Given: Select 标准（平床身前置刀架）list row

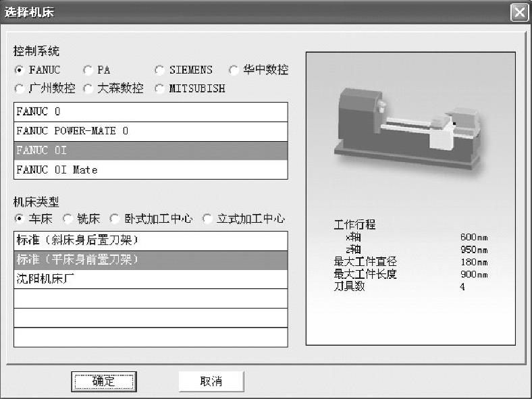Looking at the screenshot, I should click(151, 260).
